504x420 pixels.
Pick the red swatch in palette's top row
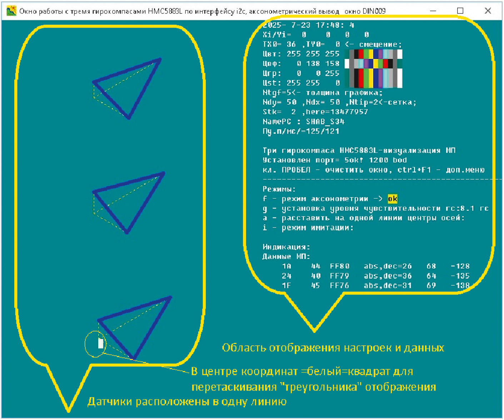coord(361,54)
